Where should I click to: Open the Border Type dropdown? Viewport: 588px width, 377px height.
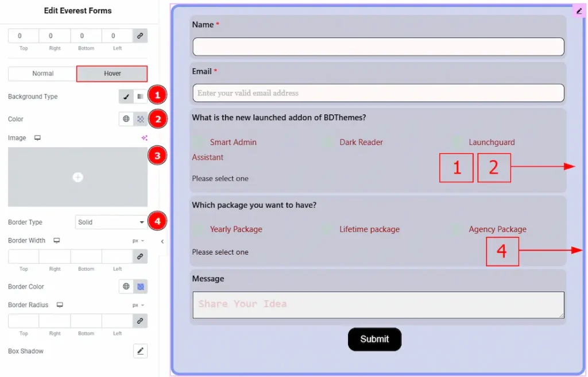(x=111, y=222)
